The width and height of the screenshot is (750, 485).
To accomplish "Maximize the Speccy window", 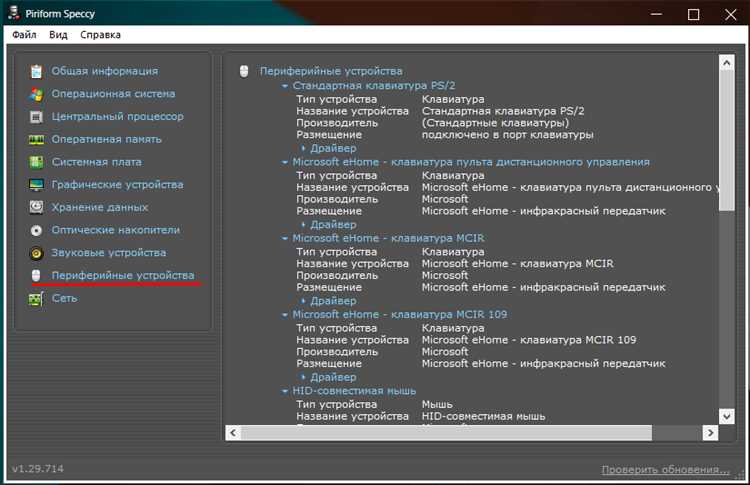I will click(693, 14).
